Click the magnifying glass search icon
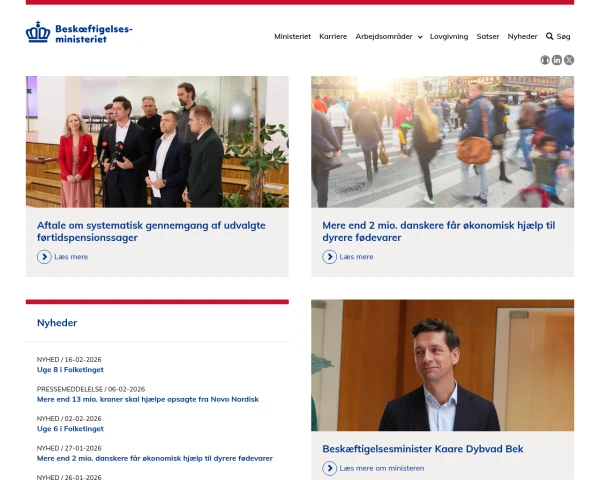The height and width of the screenshot is (480, 600). pyautogui.click(x=549, y=36)
